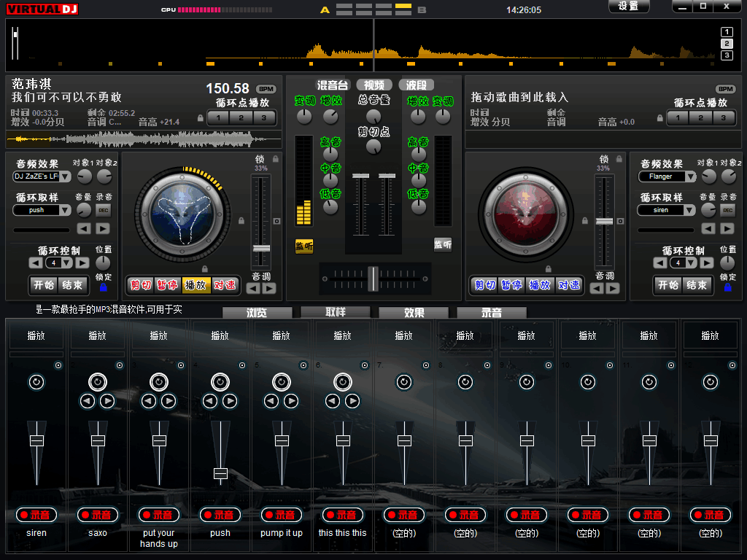
Task: Switch to the 混音台 mixer tab
Action: pyautogui.click(x=333, y=85)
